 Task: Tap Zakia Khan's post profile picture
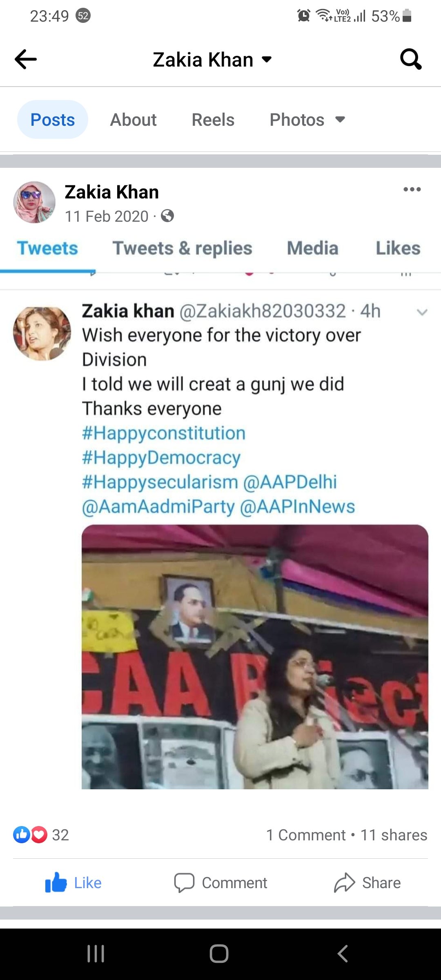pyautogui.click(x=34, y=203)
